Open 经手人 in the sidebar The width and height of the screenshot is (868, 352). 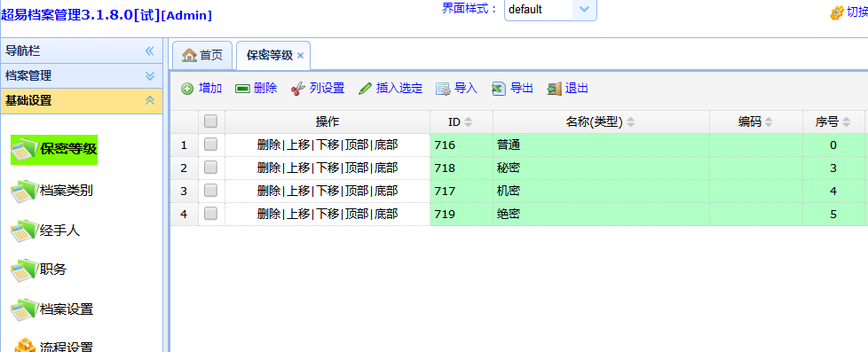point(59,231)
